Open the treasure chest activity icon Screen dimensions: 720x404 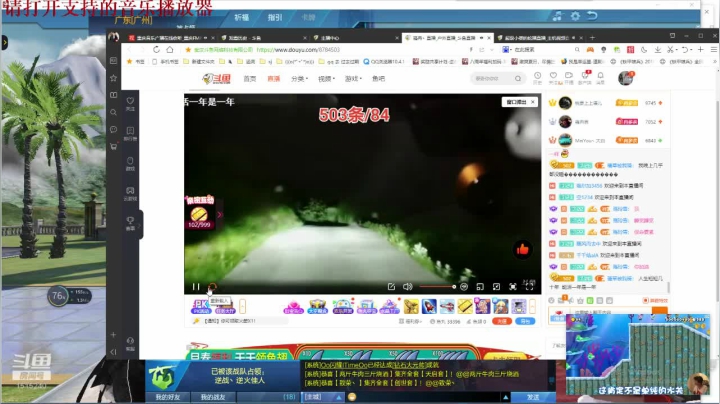pyautogui.click(x=317, y=306)
